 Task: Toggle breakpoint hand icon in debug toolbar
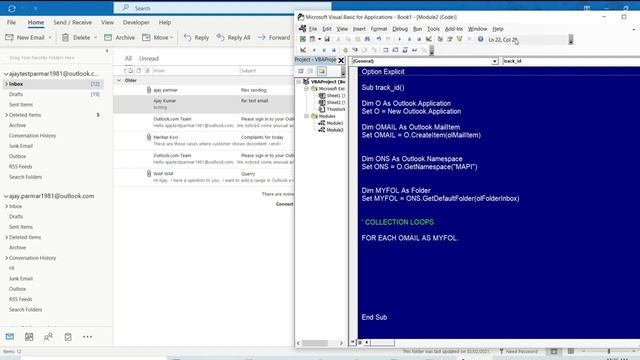pos(345,50)
